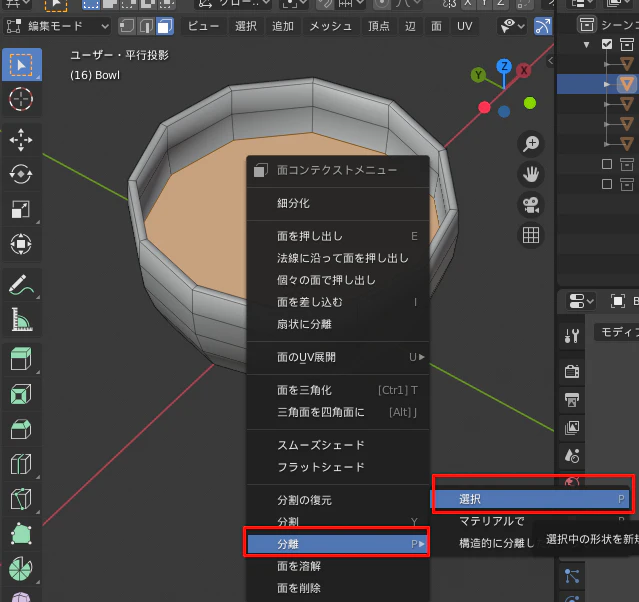Toggle gizmo display button

tap(543, 26)
